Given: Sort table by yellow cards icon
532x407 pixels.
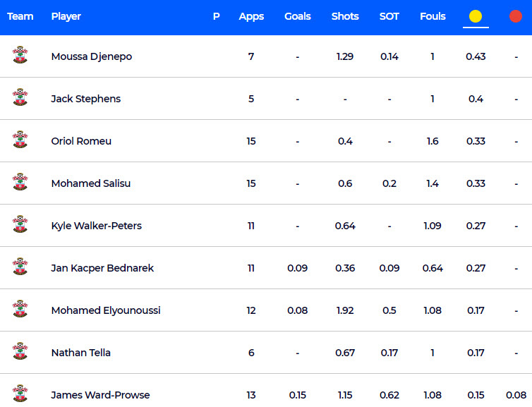Looking at the screenshot, I should [x=476, y=16].
